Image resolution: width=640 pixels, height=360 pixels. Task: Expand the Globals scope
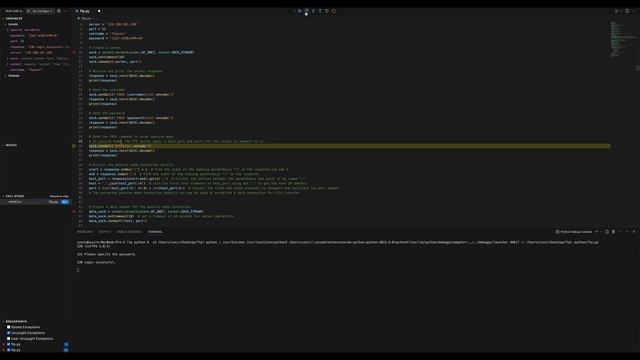[x=13, y=76]
